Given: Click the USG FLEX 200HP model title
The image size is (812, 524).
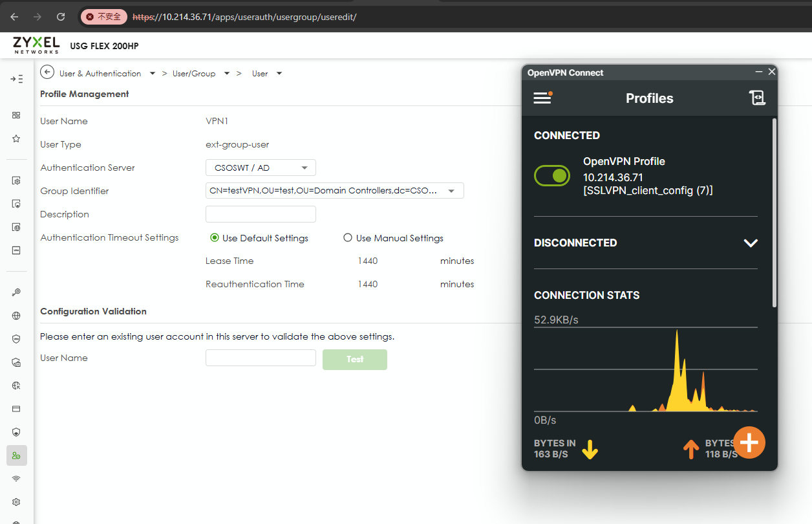Looking at the screenshot, I should (x=104, y=46).
